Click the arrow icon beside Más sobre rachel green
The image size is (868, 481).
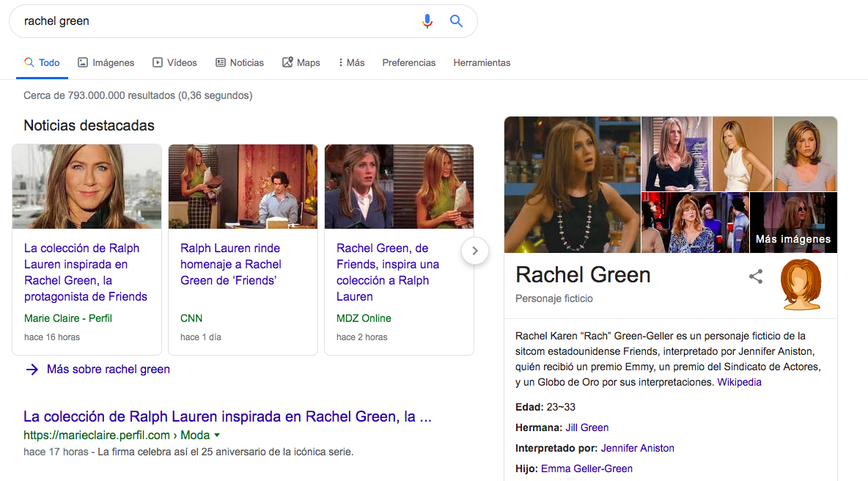[x=32, y=370]
